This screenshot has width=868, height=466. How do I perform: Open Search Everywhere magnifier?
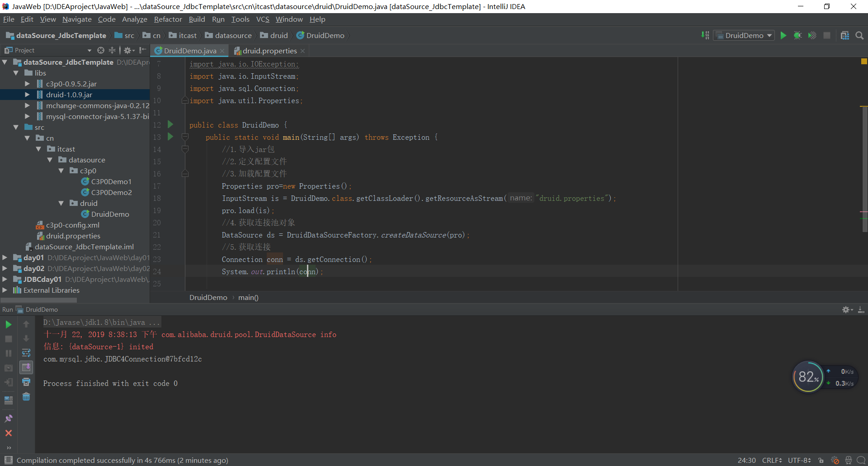point(859,35)
